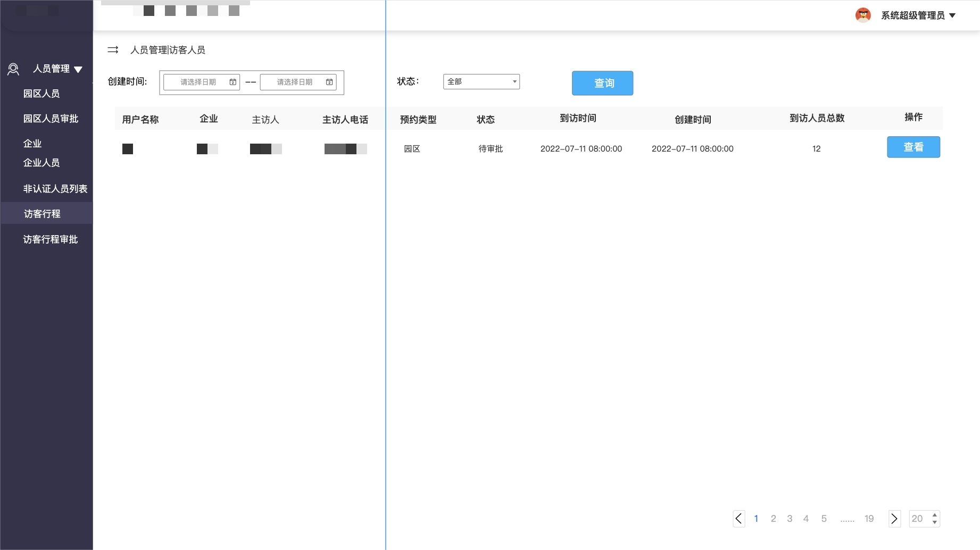Click calendar icon in end date field
The image size is (980, 550).
click(x=329, y=82)
